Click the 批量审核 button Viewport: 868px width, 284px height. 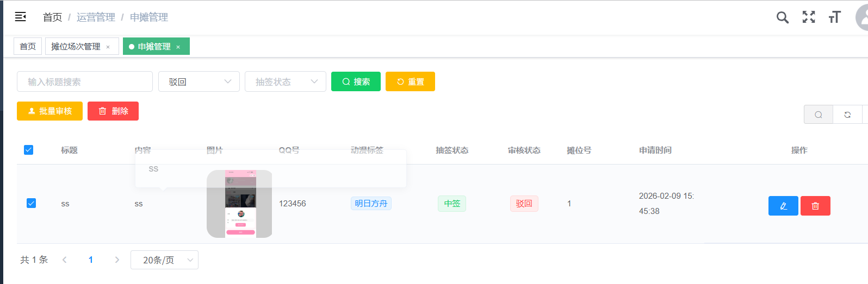point(49,111)
